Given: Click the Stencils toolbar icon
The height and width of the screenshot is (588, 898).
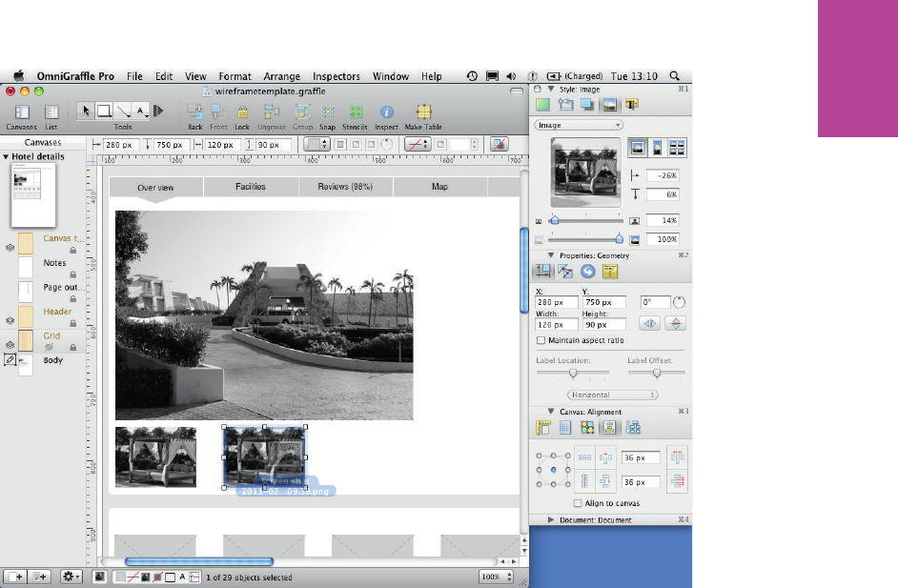Looking at the screenshot, I should pyautogui.click(x=357, y=112).
